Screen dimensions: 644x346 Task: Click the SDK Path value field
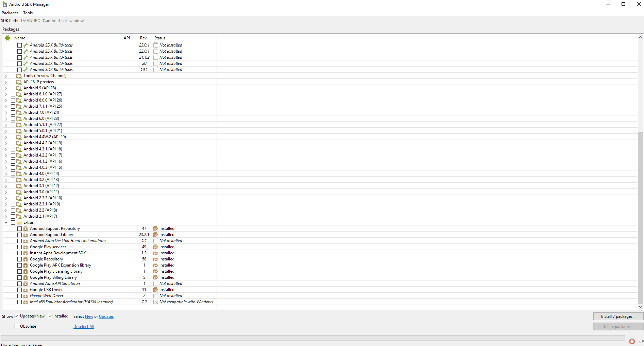tap(53, 21)
